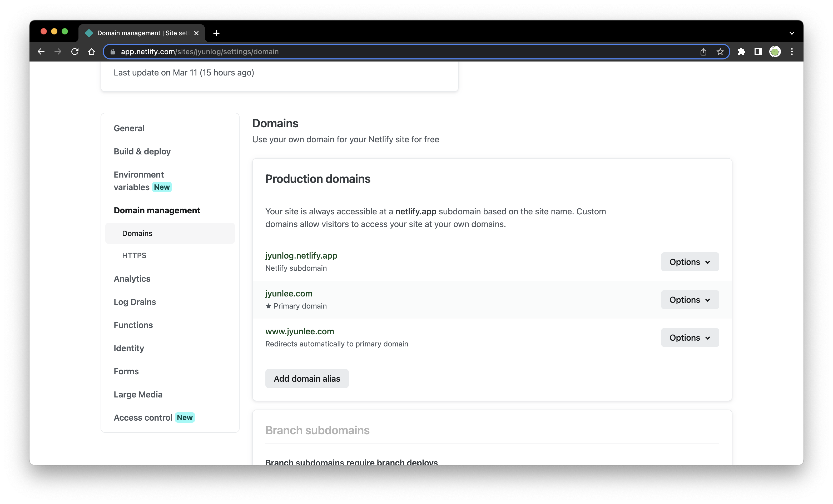Open Build & deploy settings
The image size is (833, 504).
point(142,151)
